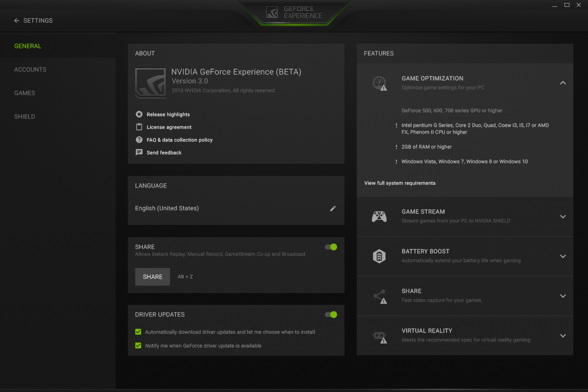
Task: Click the Stream games to NVIDIA SHIELD description
Action: 456,221
